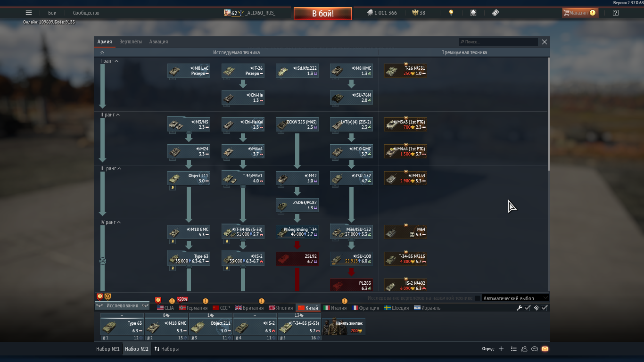644x362 pixels.
Task: Open the workshop icon in top bar
Action: click(473, 13)
